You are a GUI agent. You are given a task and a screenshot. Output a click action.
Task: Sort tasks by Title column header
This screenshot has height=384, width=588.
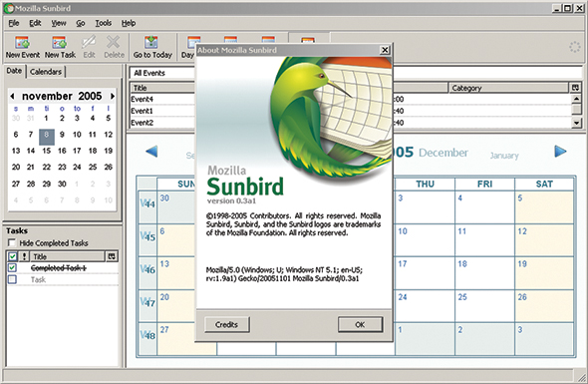[68, 256]
